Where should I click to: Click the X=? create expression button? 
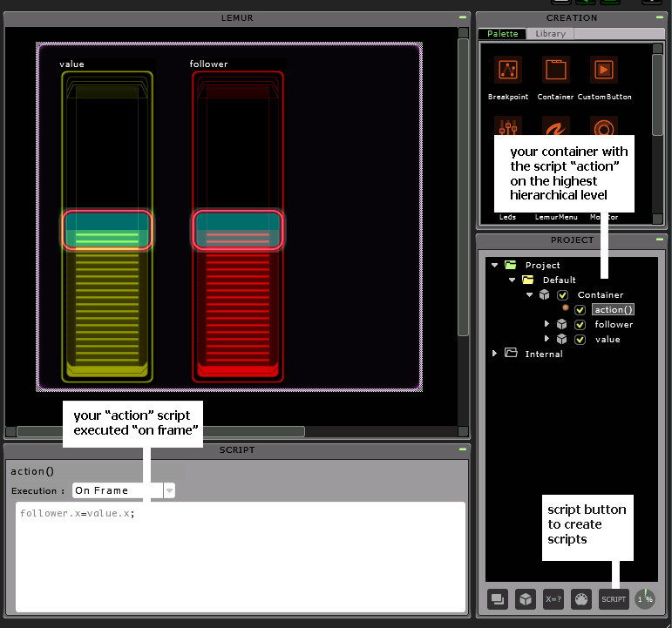point(553,598)
